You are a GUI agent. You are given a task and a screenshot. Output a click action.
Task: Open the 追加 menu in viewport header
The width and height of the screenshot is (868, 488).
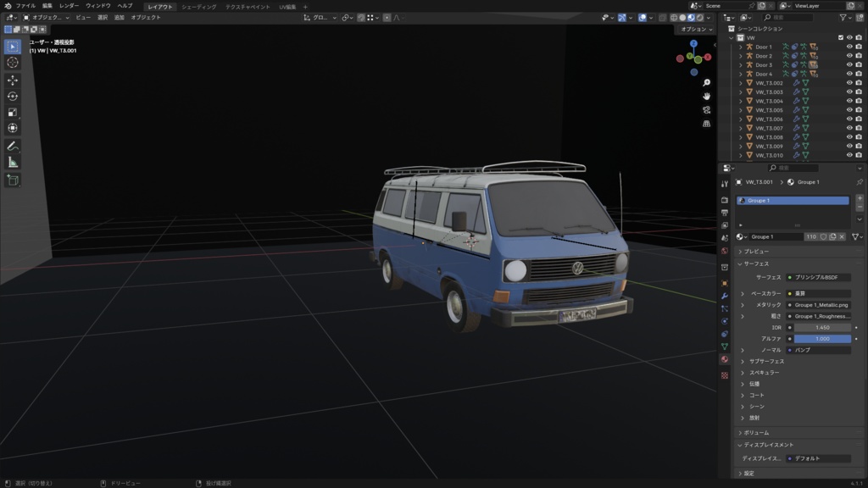[119, 18]
